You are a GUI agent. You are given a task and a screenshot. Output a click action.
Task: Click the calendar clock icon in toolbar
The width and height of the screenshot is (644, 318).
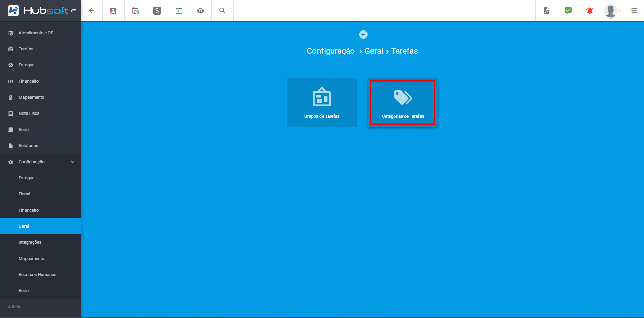(x=135, y=11)
